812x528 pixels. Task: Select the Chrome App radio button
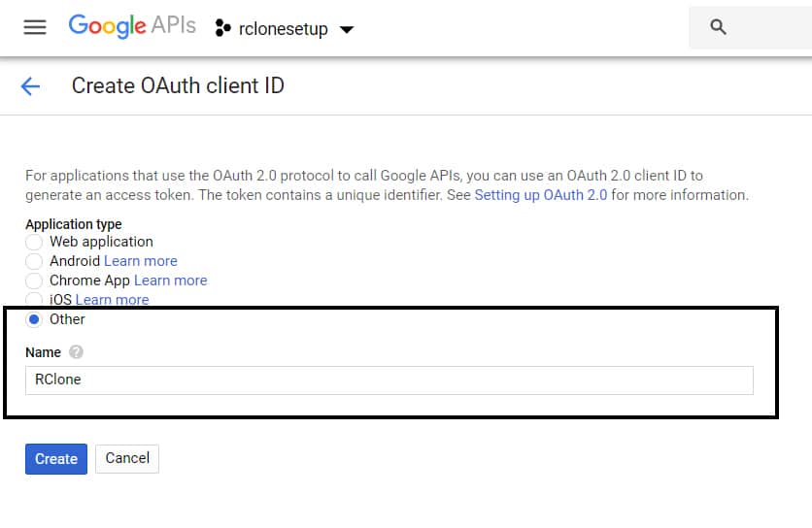pos(34,280)
